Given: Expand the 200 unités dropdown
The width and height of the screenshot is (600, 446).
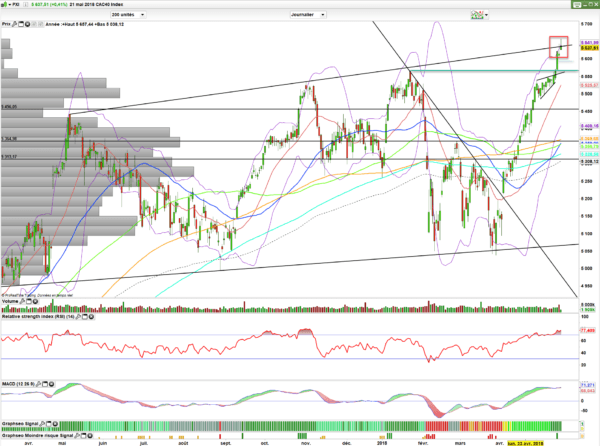Looking at the screenshot, I should (128, 15).
